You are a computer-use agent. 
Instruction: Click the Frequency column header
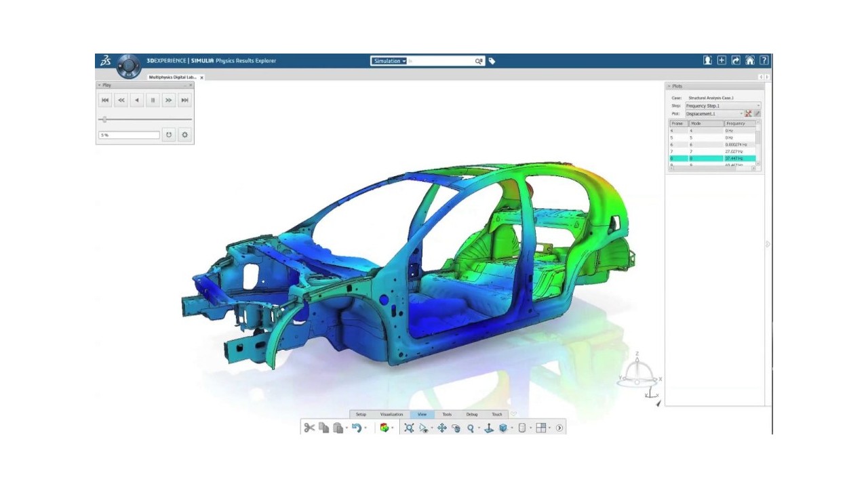pos(739,123)
